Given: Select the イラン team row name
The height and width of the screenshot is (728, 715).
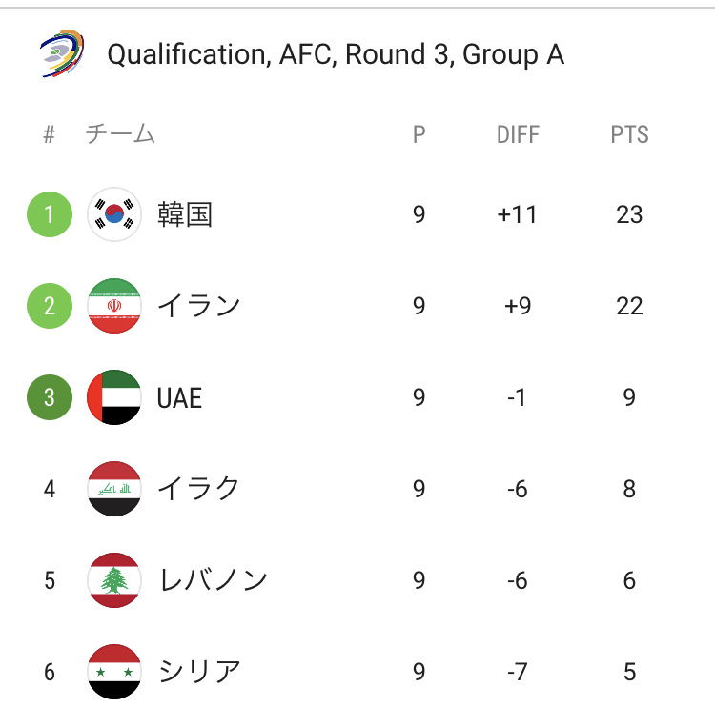Looking at the screenshot, I should tap(199, 306).
